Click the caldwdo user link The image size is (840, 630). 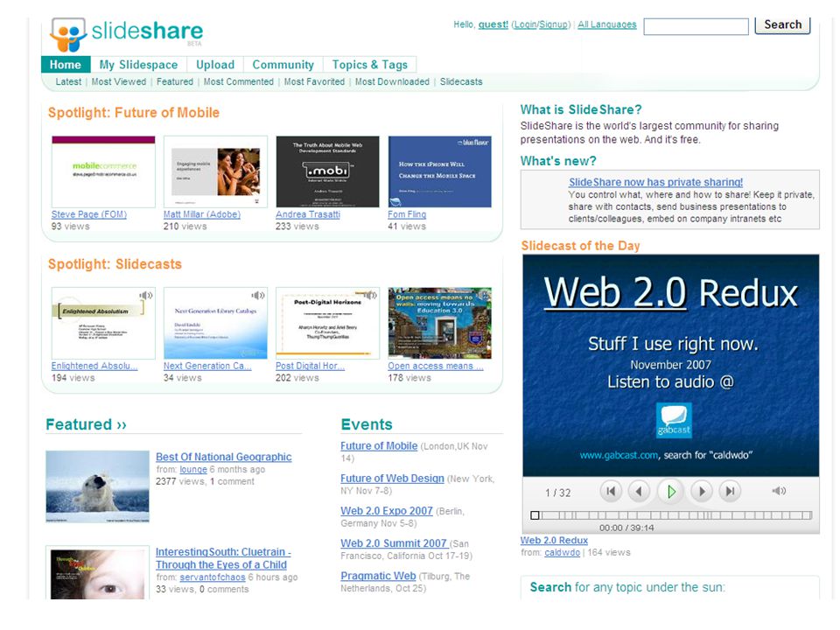[562, 552]
